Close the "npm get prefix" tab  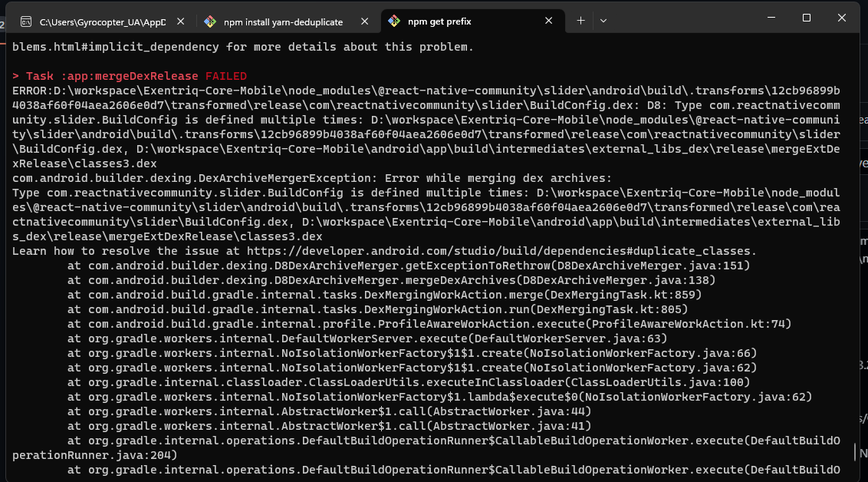click(x=548, y=21)
